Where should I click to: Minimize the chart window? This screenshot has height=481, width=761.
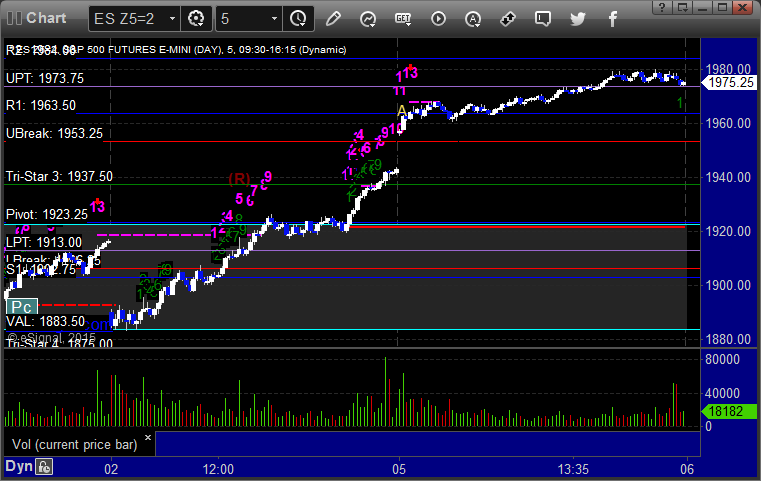pyautogui.click(x=703, y=7)
